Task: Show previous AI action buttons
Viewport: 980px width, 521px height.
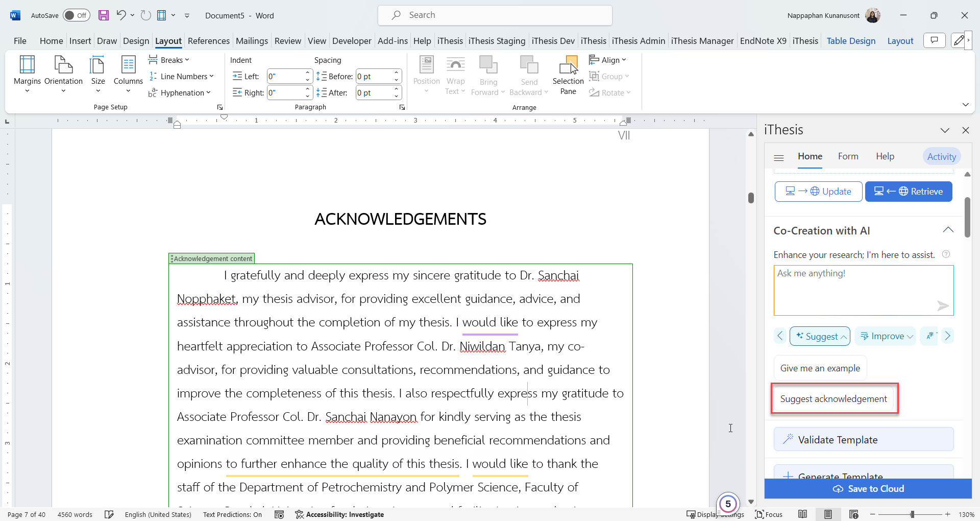Action: click(780, 336)
